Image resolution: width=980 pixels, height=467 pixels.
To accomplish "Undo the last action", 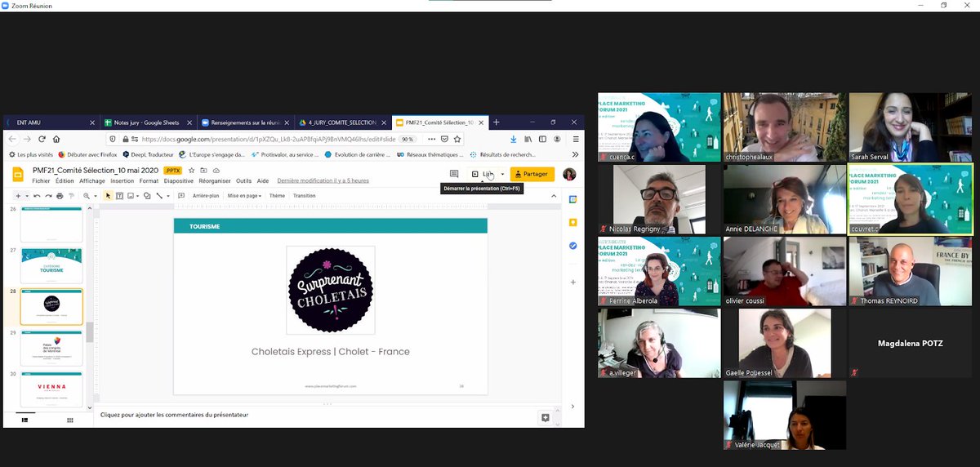I will click(38, 196).
